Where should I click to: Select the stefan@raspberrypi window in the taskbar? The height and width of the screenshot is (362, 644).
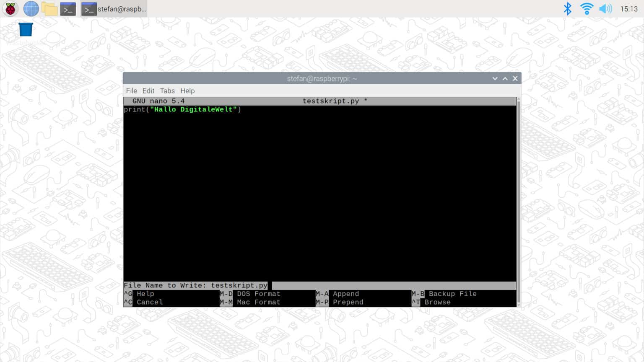113,8
